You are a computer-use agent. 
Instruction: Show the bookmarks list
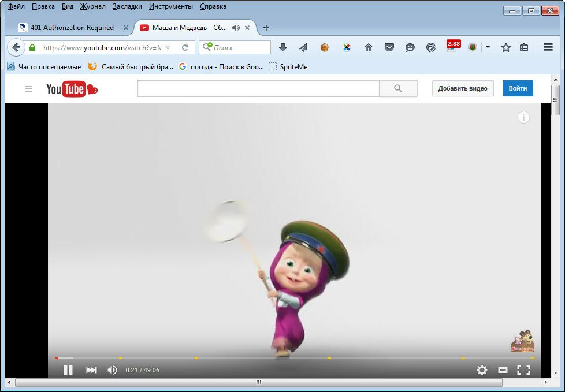pos(524,47)
